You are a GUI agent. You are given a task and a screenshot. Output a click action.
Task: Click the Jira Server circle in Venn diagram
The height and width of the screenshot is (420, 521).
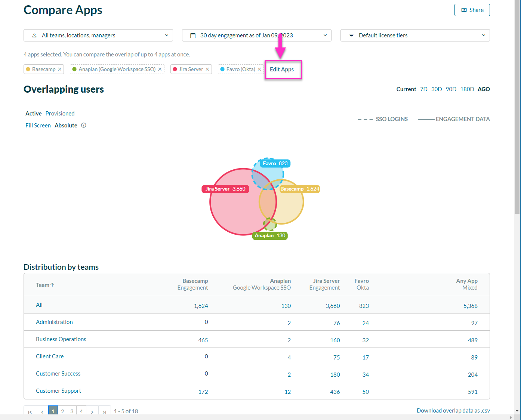click(232, 213)
